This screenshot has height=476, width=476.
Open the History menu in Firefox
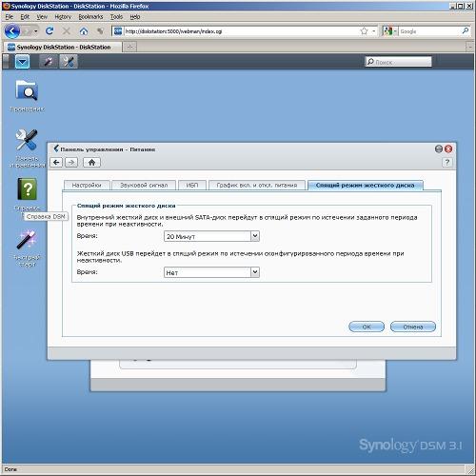pyautogui.click(x=63, y=17)
